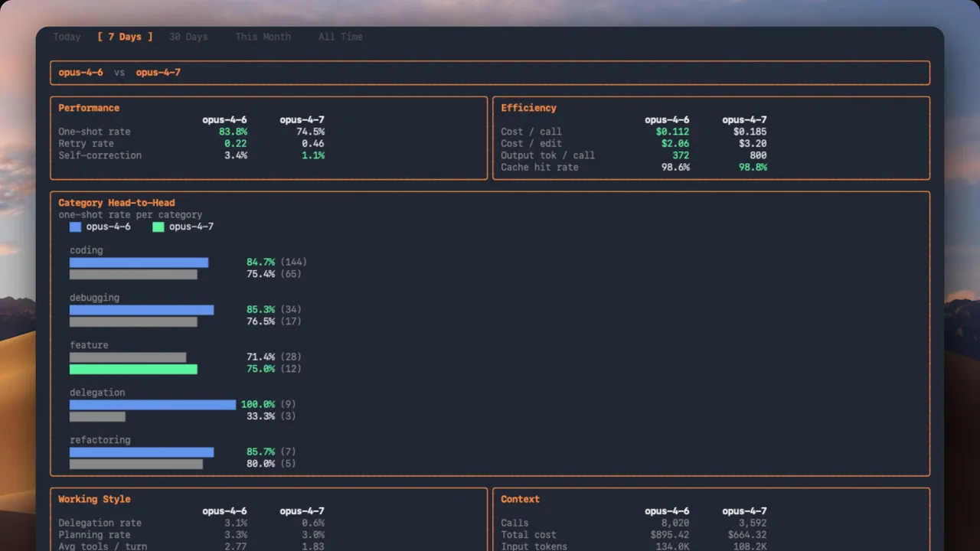
Task: Click the 80.0% refactoring value
Action: (260, 464)
